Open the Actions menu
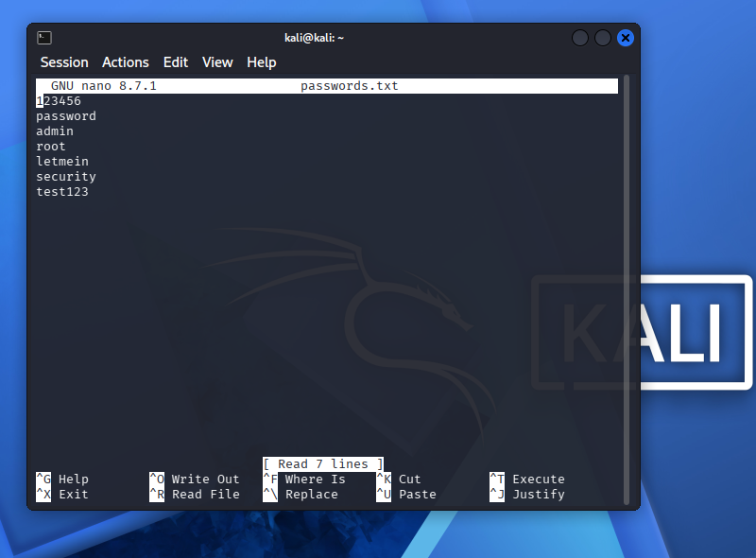 pyautogui.click(x=126, y=62)
